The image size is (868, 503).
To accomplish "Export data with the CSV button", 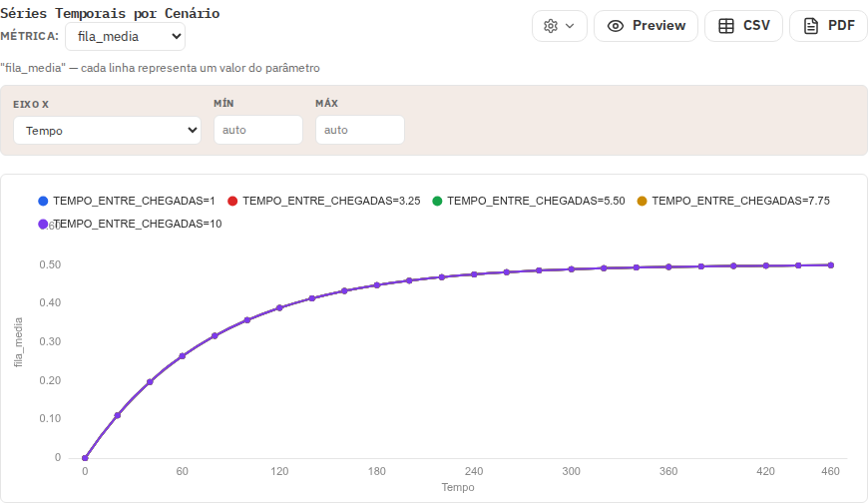I will (743, 26).
